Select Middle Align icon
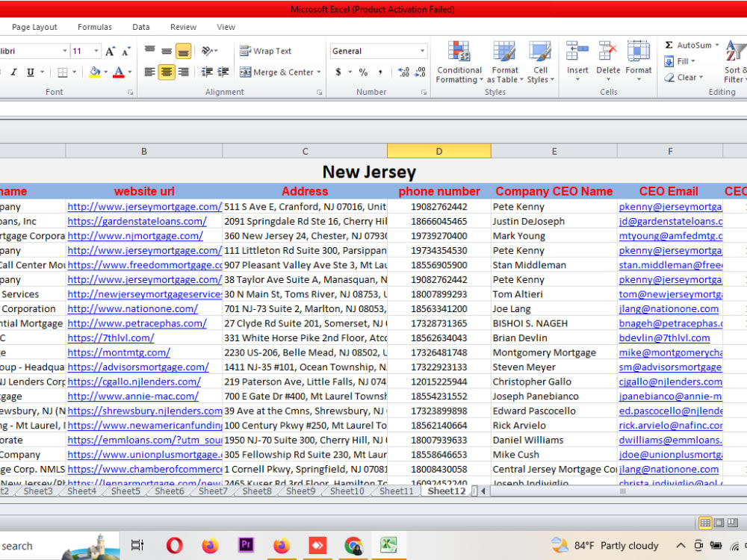 tap(167, 51)
